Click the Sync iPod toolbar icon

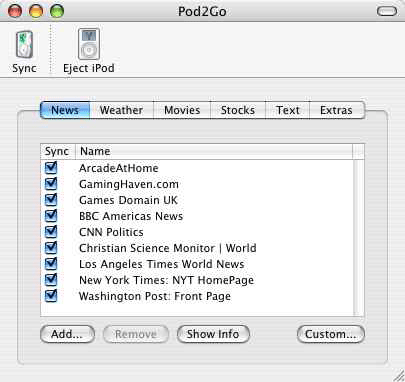pyautogui.click(x=24, y=45)
